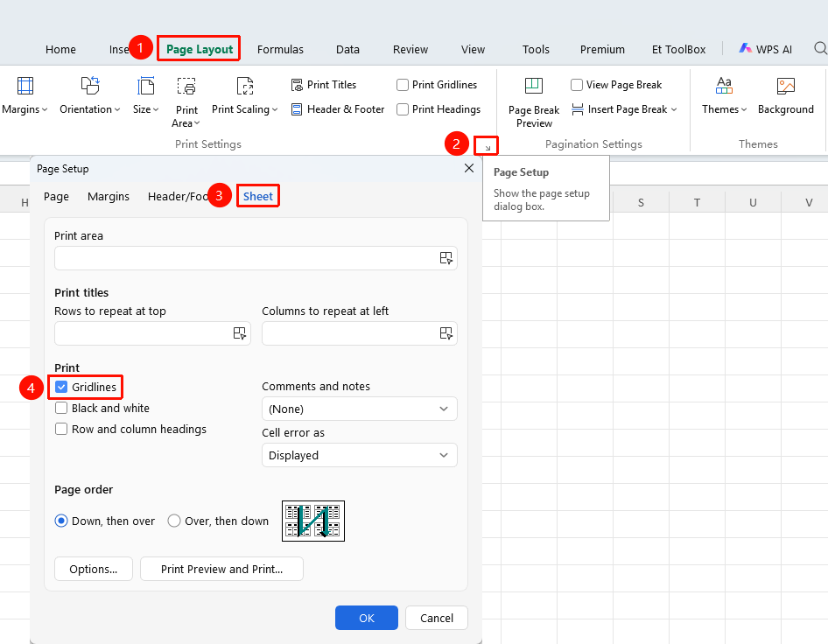This screenshot has width=828, height=644.
Task: Open the Margins tool in the ribbon
Action: (x=25, y=95)
